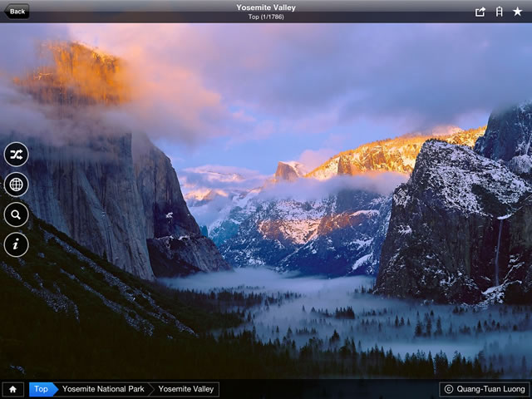Viewport: 532px width, 399px height.
Task: Click the copyright symbol before the photographer name
Action: tap(449, 389)
